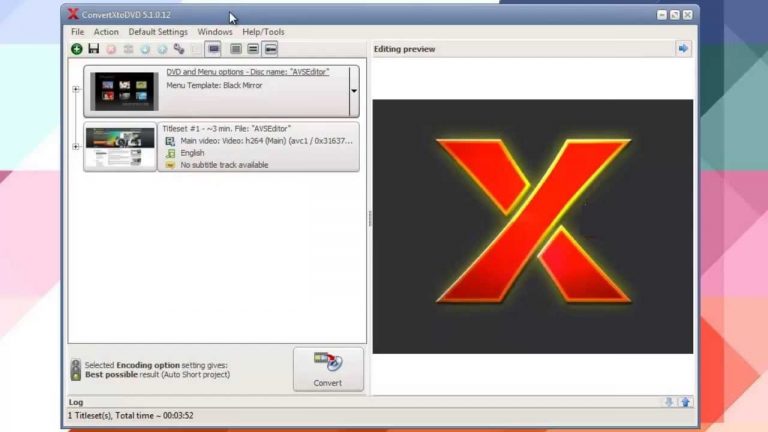Image resolution: width=768 pixels, height=432 pixels.
Task: Select the Main video h264 row
Action: coord(266,141)
